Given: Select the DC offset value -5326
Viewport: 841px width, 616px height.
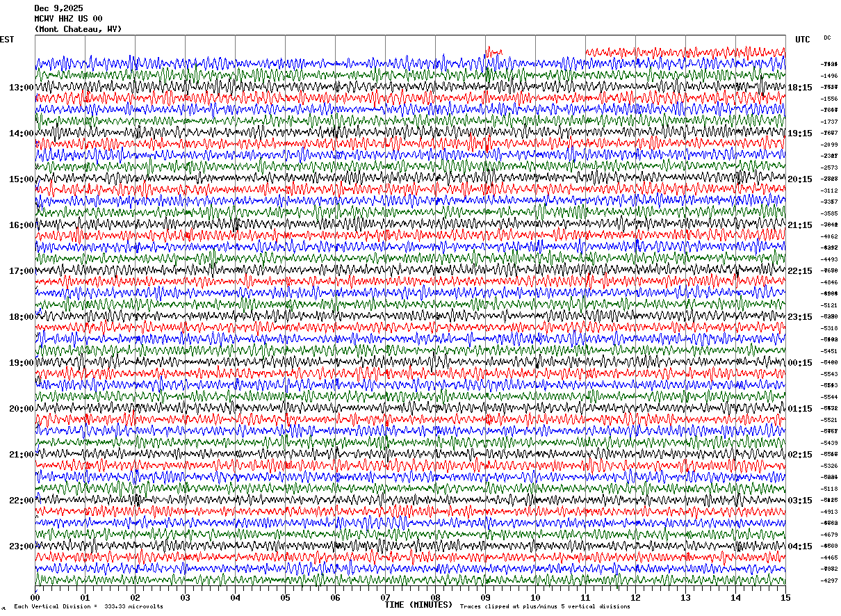Looking at the screenshot, I should coord(830,466).
